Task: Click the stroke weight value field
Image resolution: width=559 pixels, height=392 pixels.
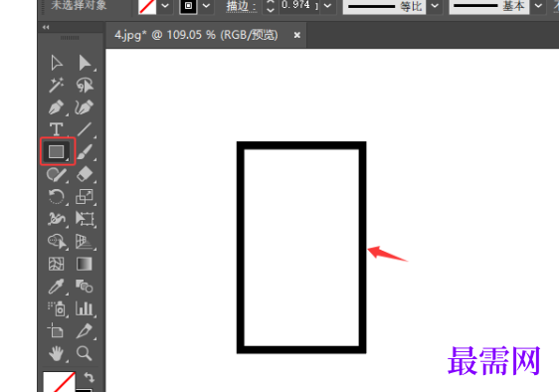Action: click(298, 6)
